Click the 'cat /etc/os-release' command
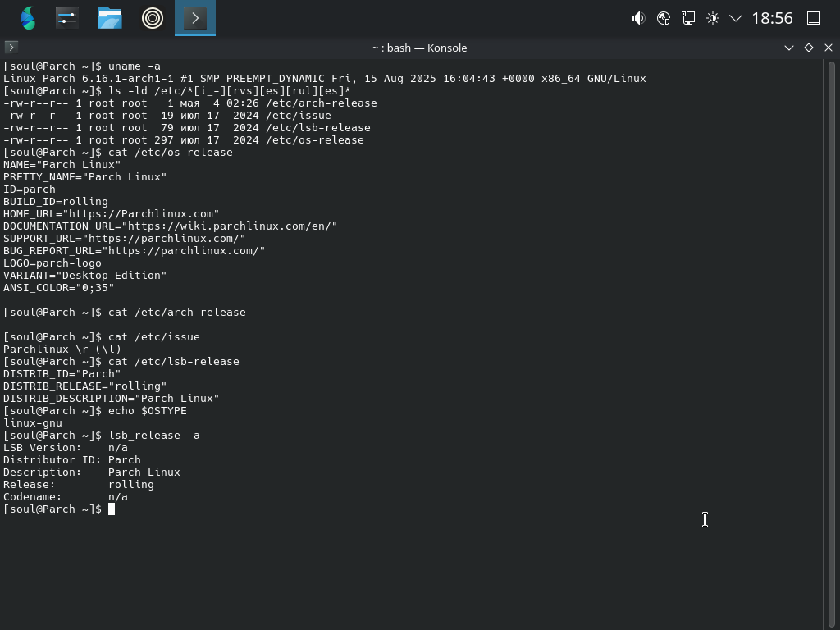840x630 pixels. click(x=171, y=153)
